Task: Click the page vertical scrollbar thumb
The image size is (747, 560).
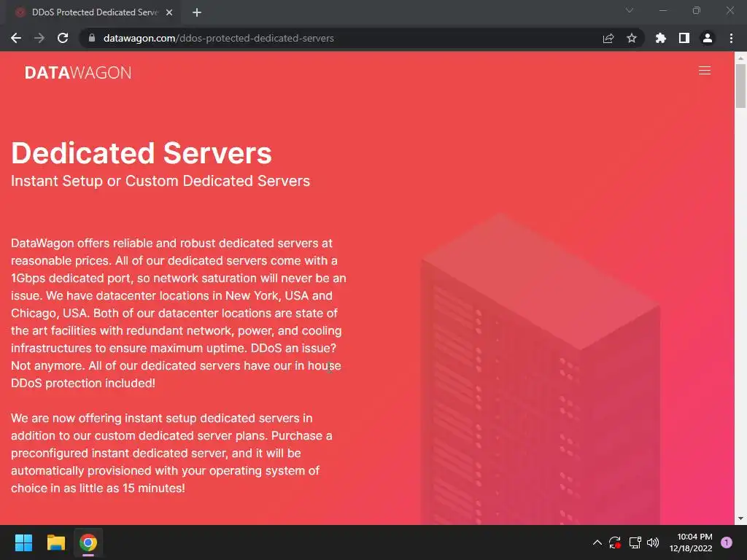Action: click(x=740, y=86)
